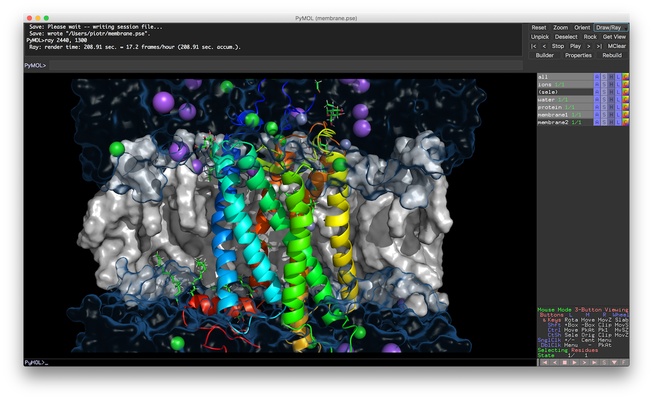Click the skip-to-end icon in bottom playback bar
653x400 pixels.
(x=594, y=362)
